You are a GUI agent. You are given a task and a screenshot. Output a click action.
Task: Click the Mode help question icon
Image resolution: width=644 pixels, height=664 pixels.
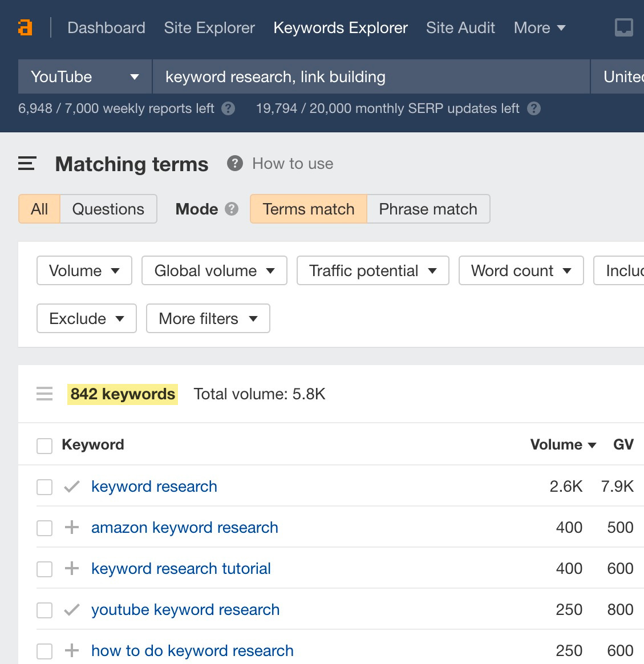point(232,209)
